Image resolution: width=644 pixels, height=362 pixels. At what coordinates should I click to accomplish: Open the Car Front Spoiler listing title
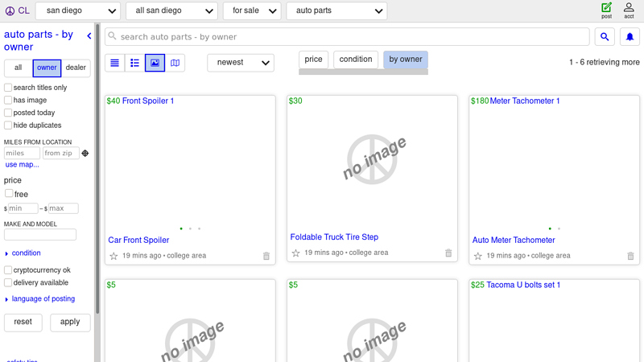point(138,240)
